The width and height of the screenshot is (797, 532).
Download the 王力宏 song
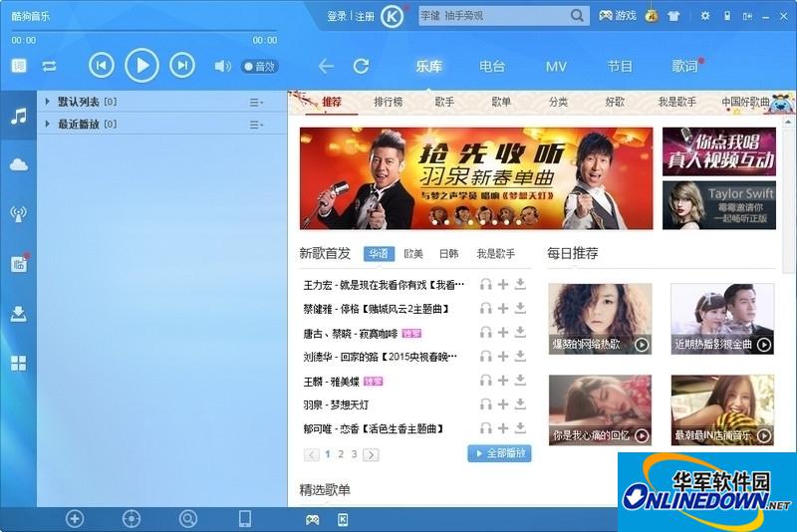coord(520,285)
